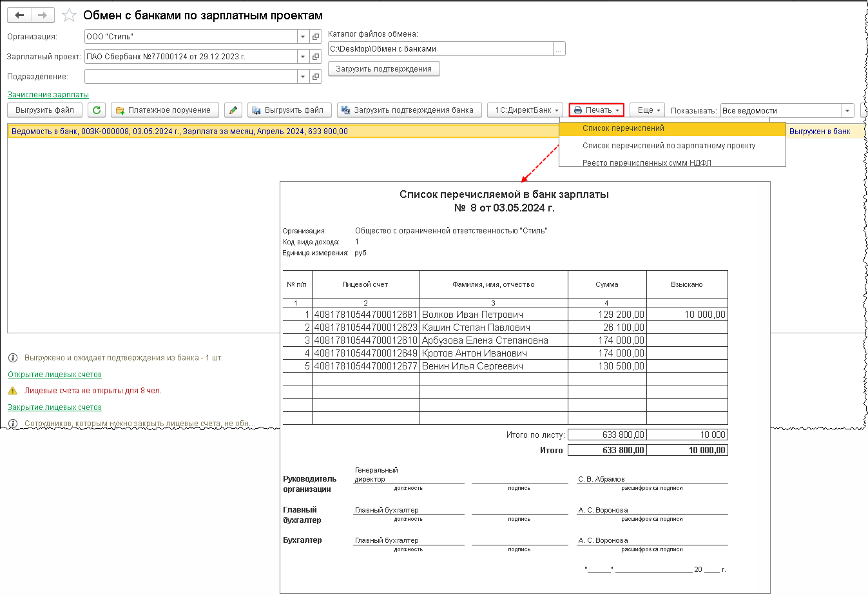Click Загрузить подтверждения button
The width and height of the screenshot is (868, 597).
[x=384, y=69]
